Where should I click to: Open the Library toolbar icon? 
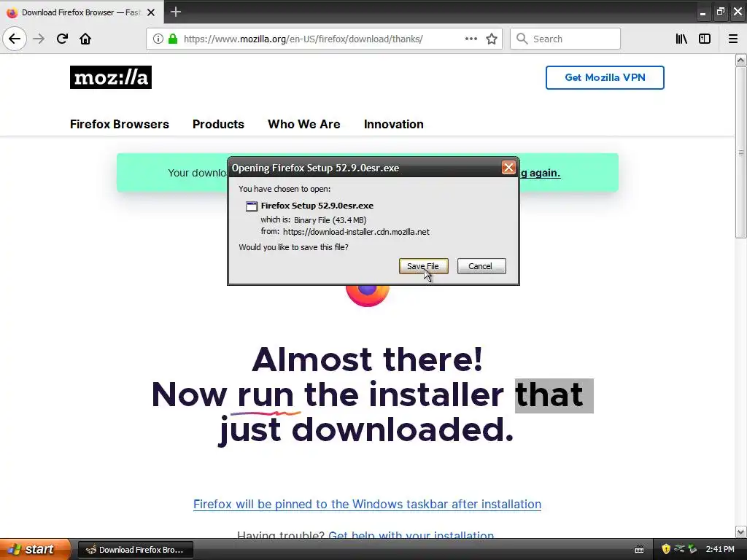pyautogui.click(x=681, y=39)
